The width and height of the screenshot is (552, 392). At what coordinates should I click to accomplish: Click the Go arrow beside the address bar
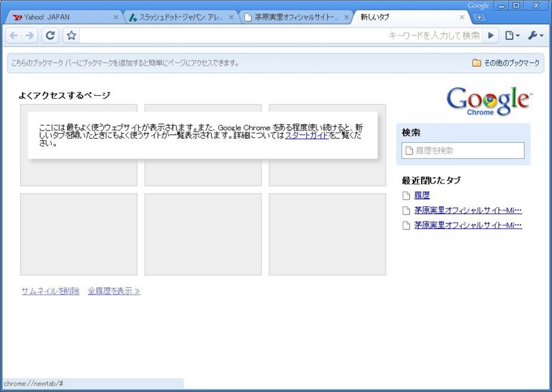[491, 36]
